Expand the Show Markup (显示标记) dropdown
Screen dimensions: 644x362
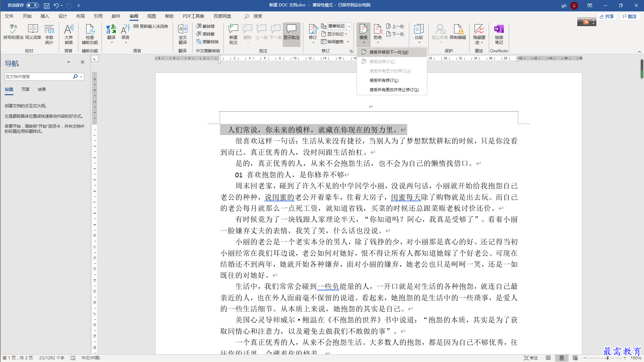point(346,34)
